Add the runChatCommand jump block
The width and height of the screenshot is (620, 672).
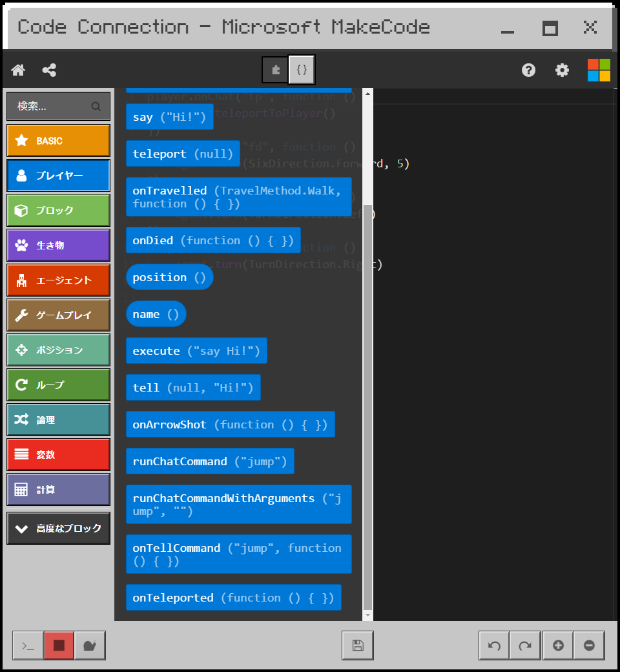pyautogui.click(x=209, y=461)
